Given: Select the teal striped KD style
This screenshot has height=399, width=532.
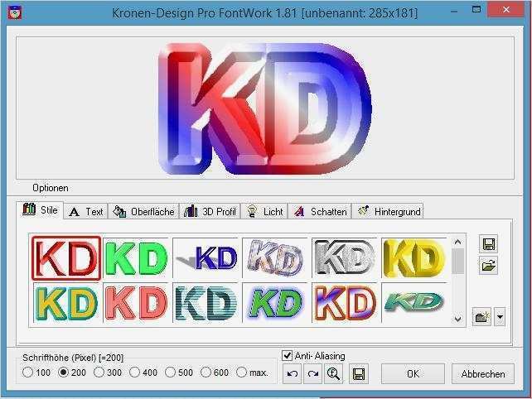Looking at the screenshot, I should point(206,303).
